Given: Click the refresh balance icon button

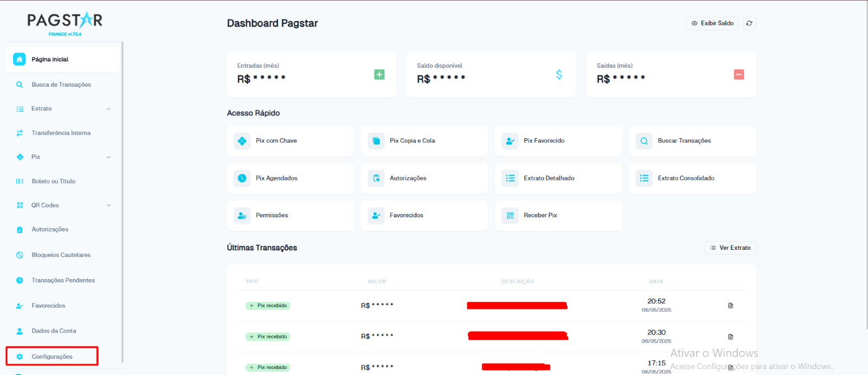Looking at the screenshot, I should click(x=749, y=23).
